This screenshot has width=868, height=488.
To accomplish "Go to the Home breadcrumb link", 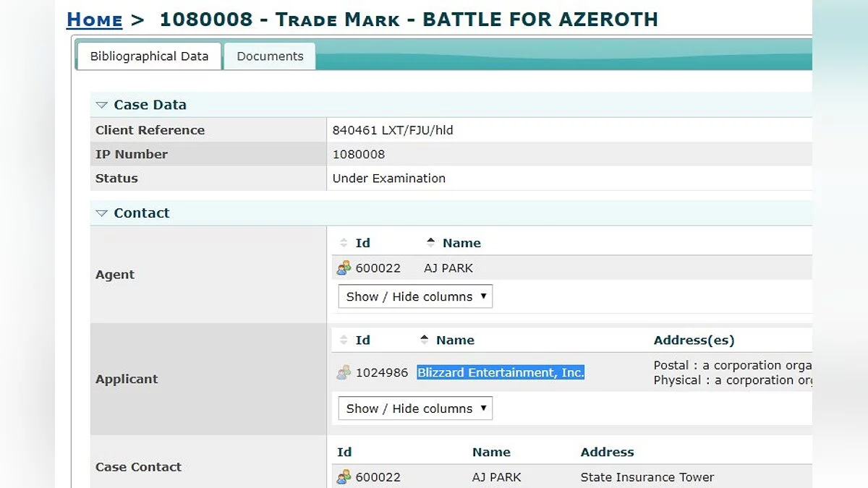I will point(94,20).
